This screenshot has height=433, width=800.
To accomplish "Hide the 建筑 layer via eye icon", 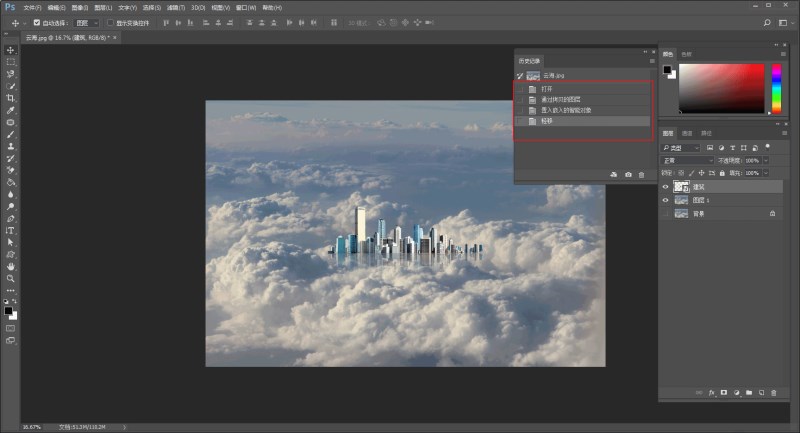I will pos(666,186).
